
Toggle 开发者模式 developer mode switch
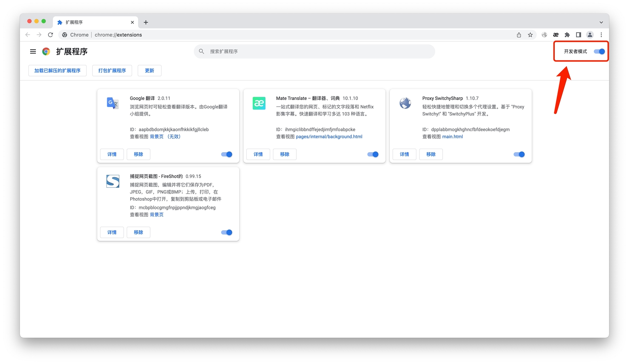pos(599,51)
